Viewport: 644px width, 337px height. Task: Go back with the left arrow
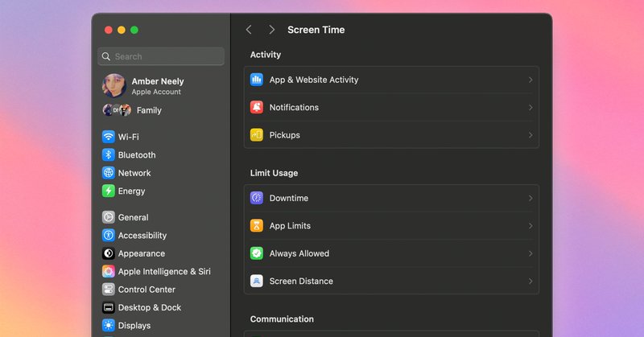(x=249, y=30)
